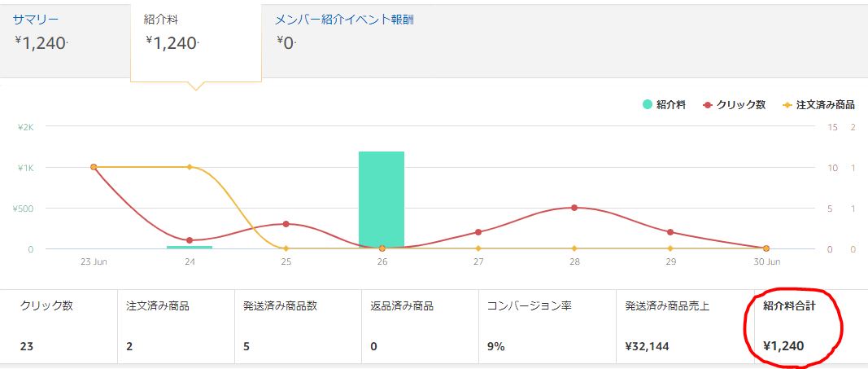This screenshot has width=868, height=369.
Task: Open the サマリー summary tab
Action: pos(36,19)
